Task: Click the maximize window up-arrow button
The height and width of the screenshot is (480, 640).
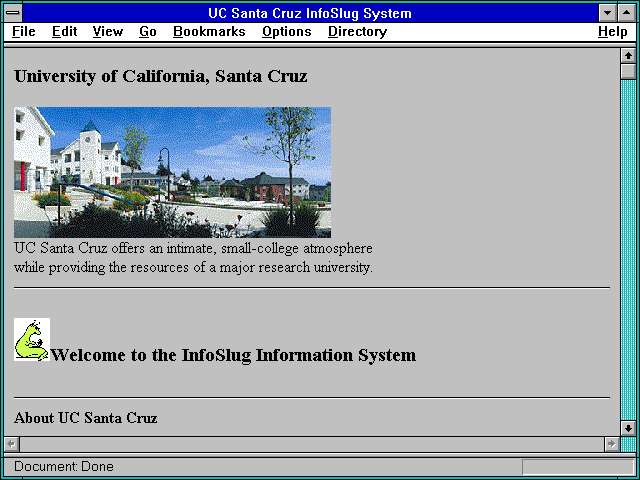Action: click(627, 13)
